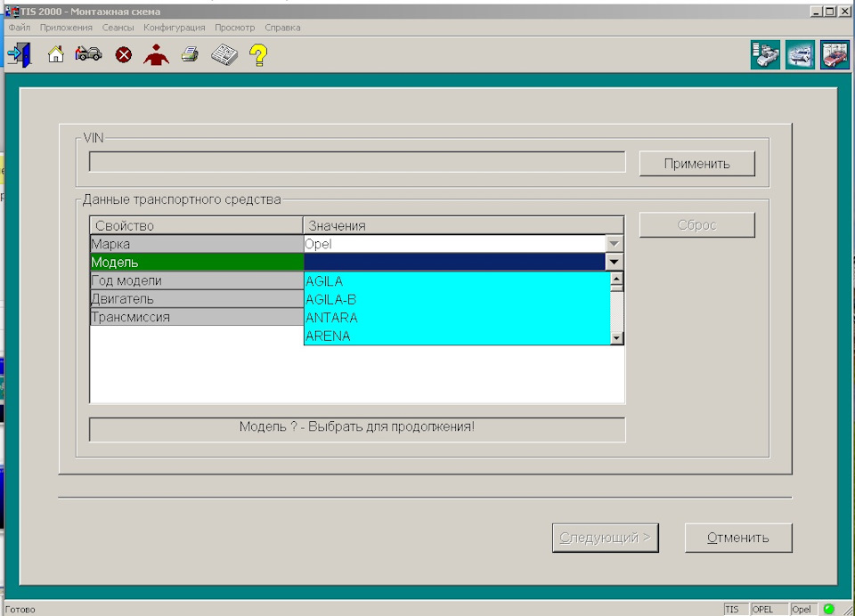Image resolution: width=855 pixels, height=616 pixels.
Task: Click the Следующий button
Action: point(606,538)
